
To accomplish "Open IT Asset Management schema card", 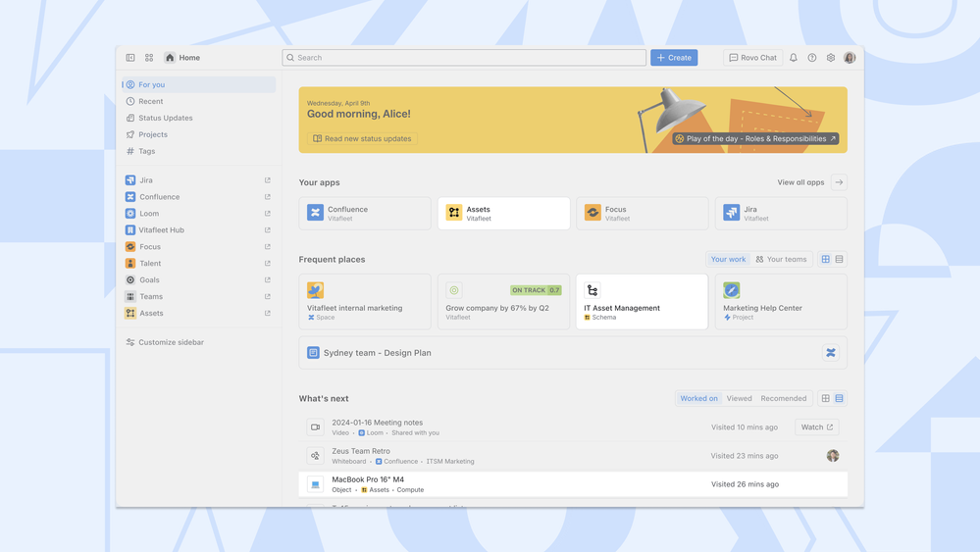I will pos(643,302).
